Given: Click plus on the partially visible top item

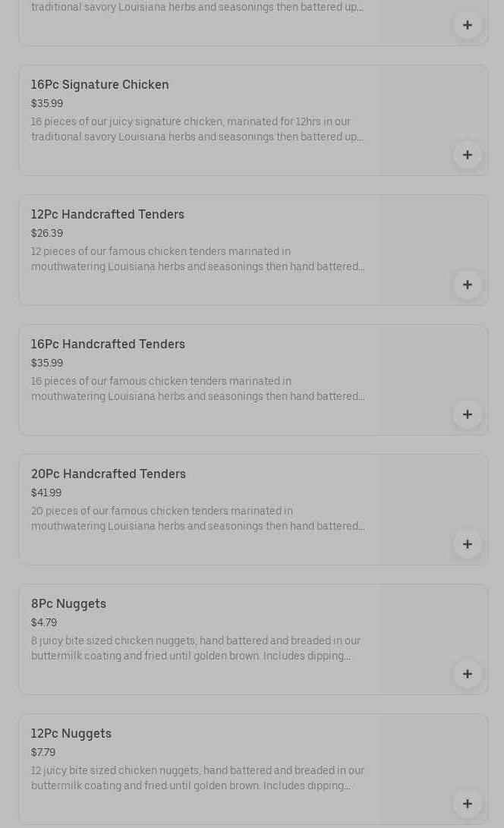Looking at the screenshot, I should [467, 25].
